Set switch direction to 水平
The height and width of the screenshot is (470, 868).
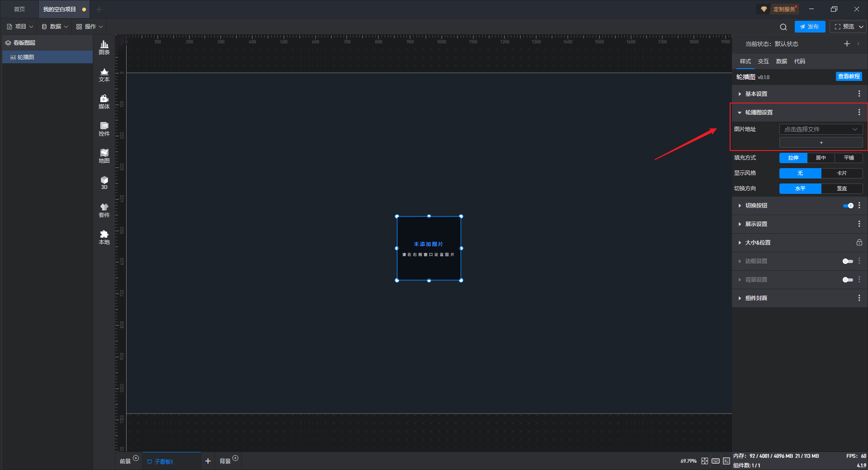point(800,188)
